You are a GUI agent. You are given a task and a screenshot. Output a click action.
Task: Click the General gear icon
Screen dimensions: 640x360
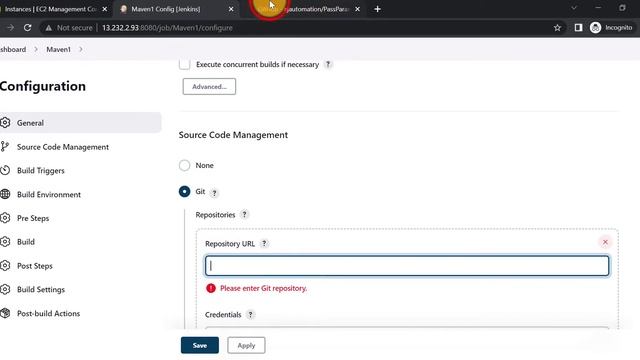[x=5, y=122]
